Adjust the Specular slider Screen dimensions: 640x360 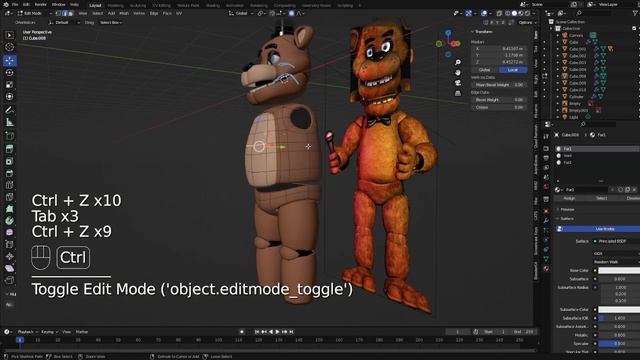(x=619, y=344)
